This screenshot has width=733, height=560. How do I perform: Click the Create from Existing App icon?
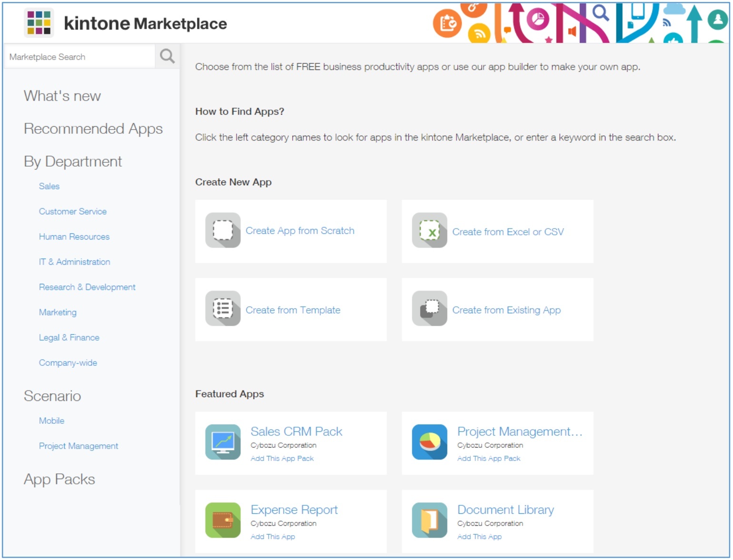click(x=429, y=309)
